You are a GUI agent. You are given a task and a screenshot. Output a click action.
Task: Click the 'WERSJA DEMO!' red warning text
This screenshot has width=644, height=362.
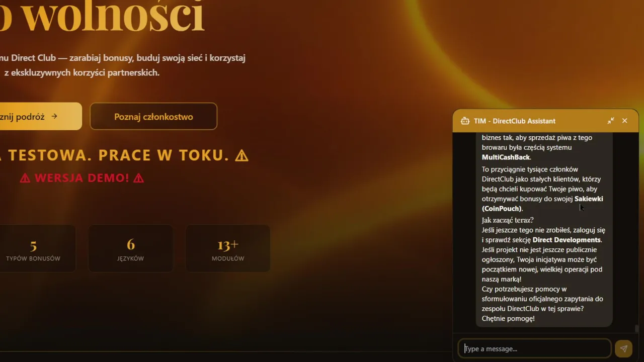pyautogui.click(x=82, y=178)
